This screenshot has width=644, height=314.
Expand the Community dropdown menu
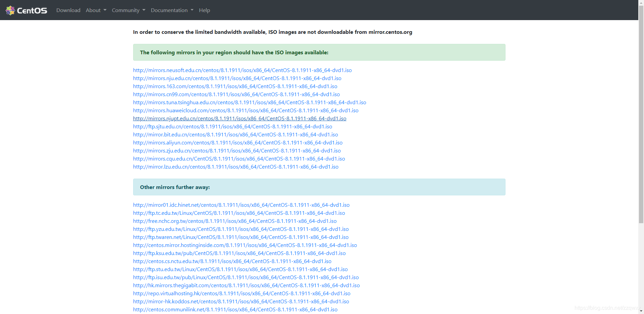(128, 10)
